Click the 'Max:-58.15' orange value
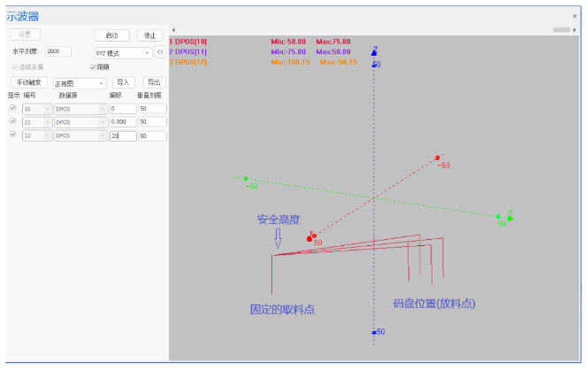588x370 pixels. pos(339,62)
